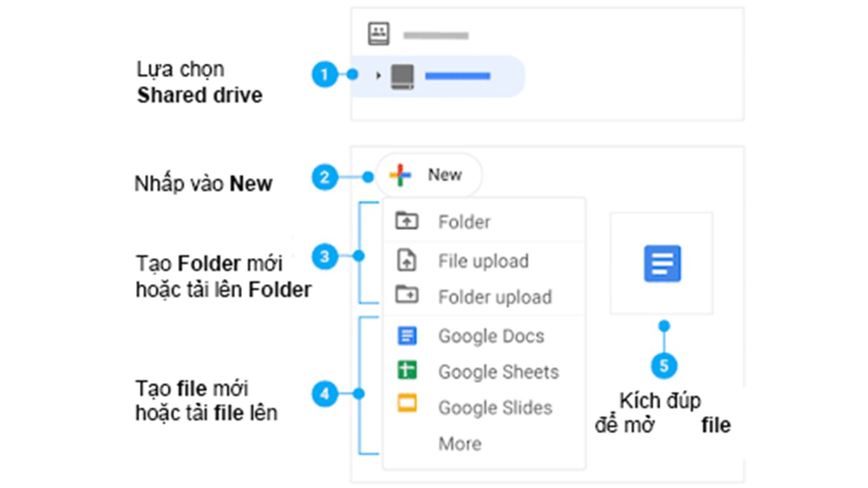868x488 pixels.
Task: Select the blue shared drive name bar
Action: (457, 76)
